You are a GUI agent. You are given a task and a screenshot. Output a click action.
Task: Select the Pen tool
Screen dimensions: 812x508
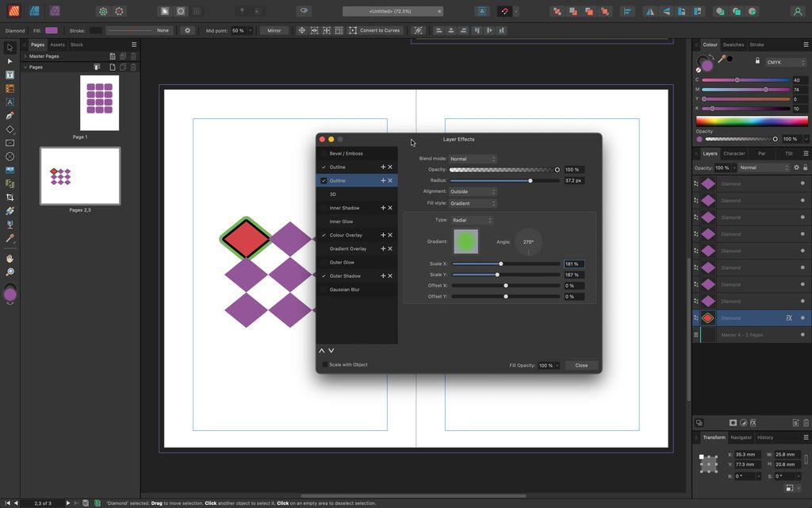[x=10, y=116]
